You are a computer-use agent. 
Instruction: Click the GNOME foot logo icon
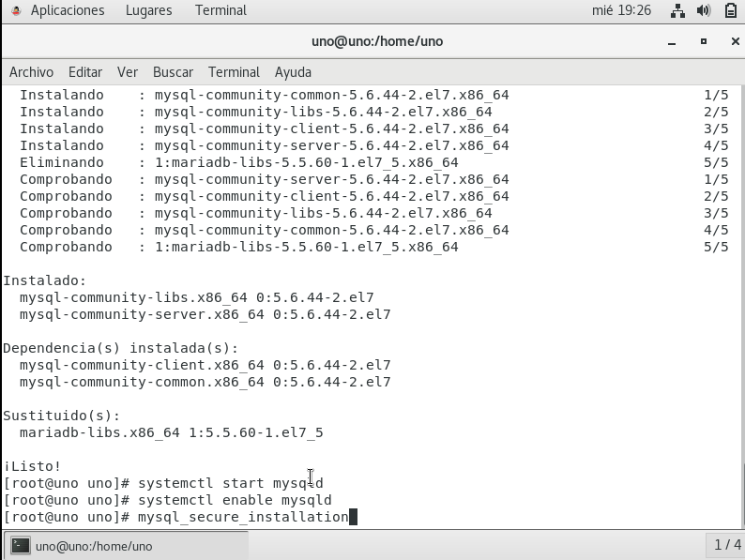[16, 10]
